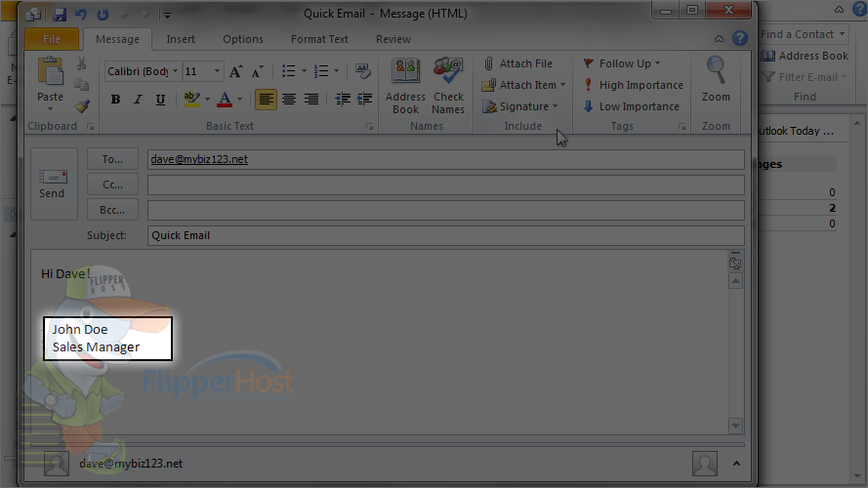This screenshot has width=868, height=488.
Task: Switch to the Format Text tab
Action: click(x=319, y=39)
